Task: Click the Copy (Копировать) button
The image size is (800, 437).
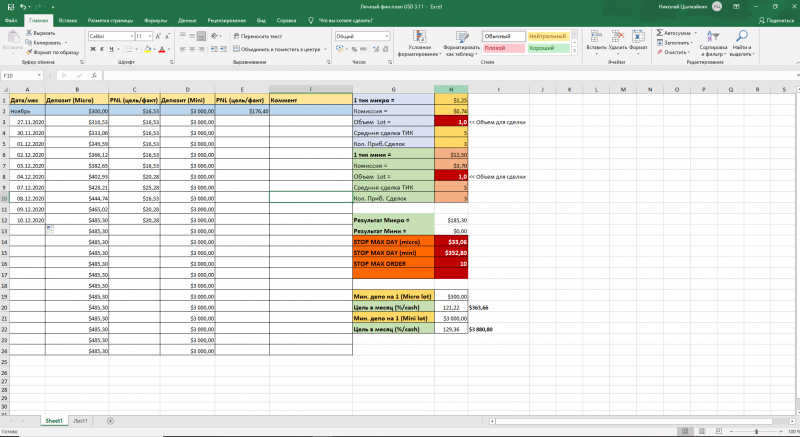Action: click(43, 43)
